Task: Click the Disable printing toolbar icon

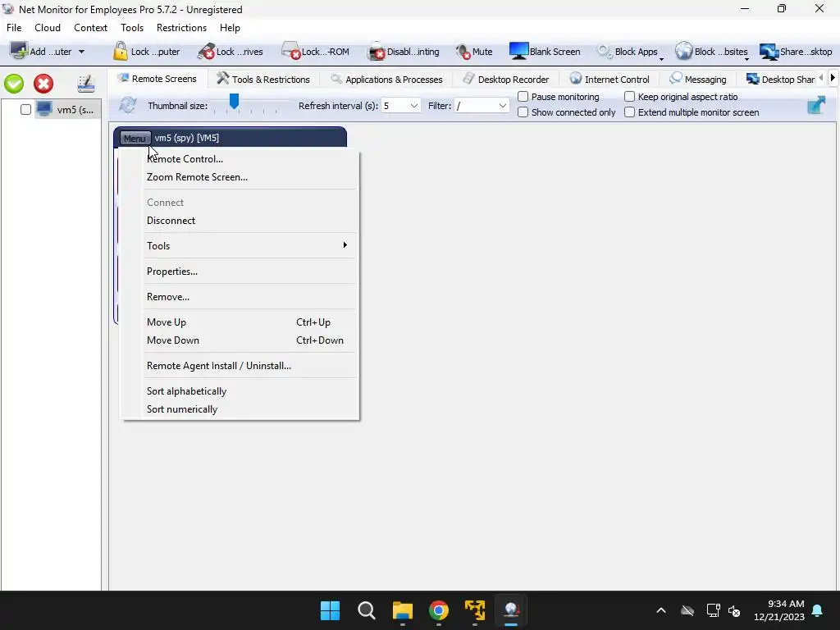Action: tap(376, 52)
